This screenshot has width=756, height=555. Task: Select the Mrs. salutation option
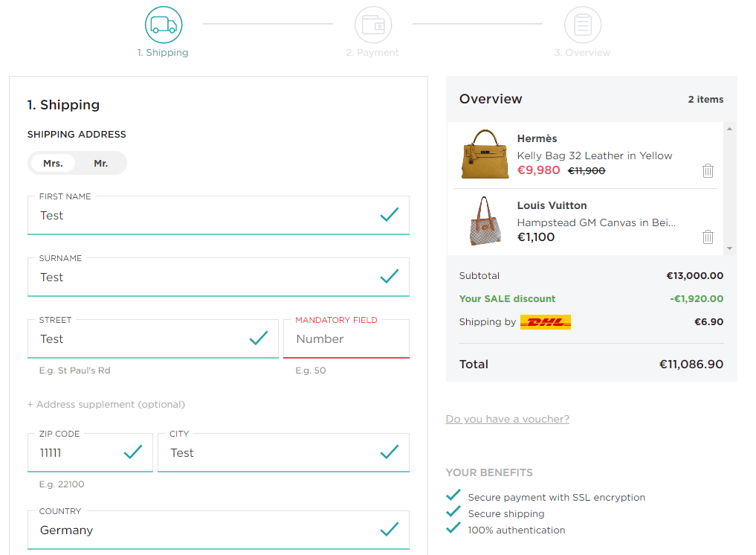(x=53, y=163)
